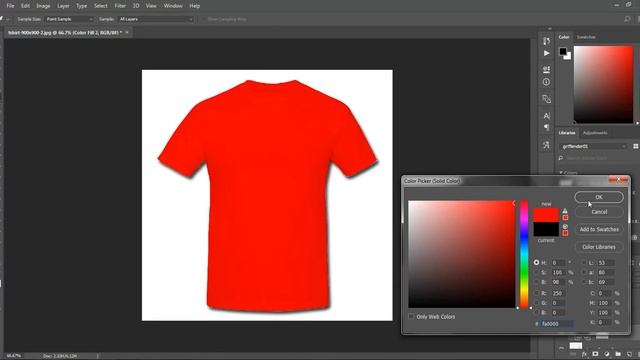Open the library dropdown in the Libraries panel
Screen dimensions: 640x360
point(593,146)
